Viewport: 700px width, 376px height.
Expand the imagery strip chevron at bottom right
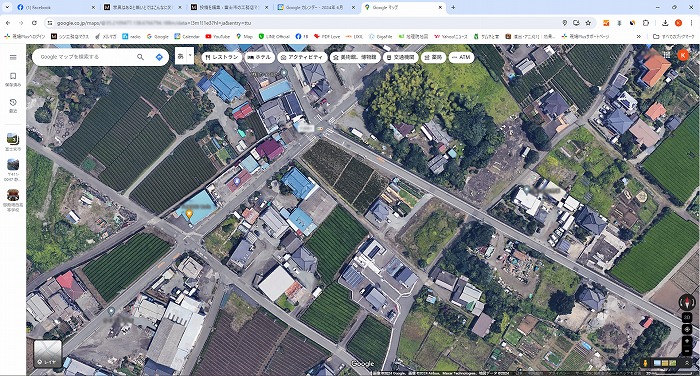(x=687, y=363)
